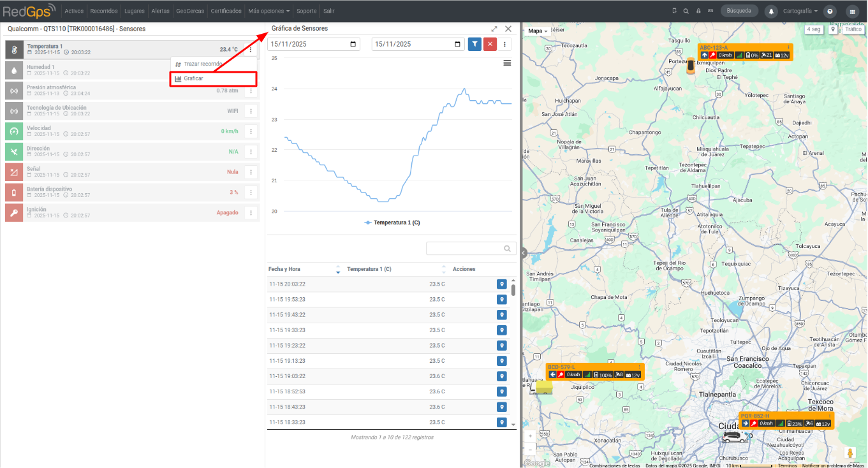This screenshot has width=868, height=468.
Task: Click the Búsqueda button
Action: coord(739,11)
